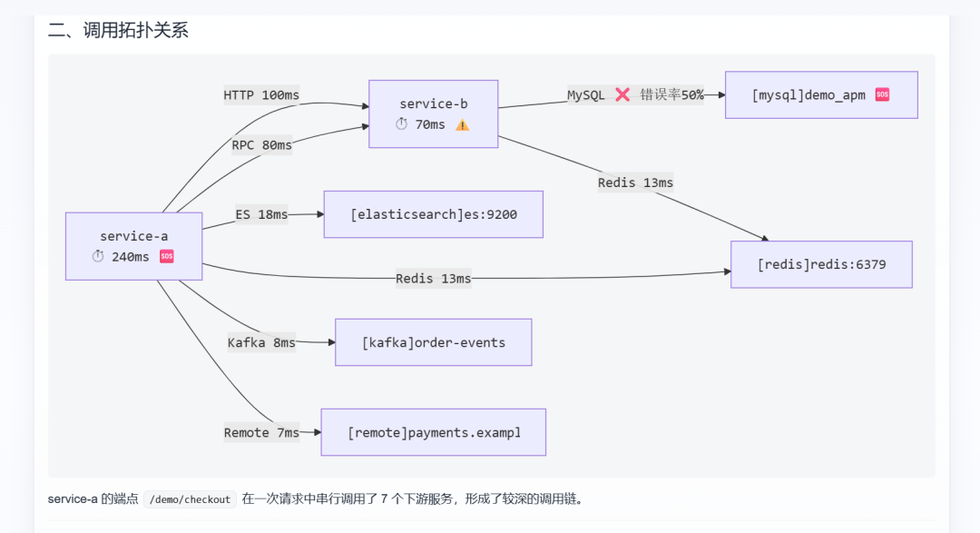Click the 240ms latency value

point(130,256)
